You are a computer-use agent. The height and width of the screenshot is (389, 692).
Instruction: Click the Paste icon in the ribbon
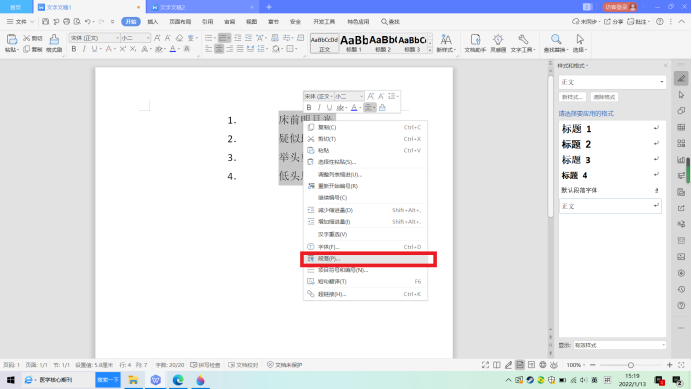coord(11,40)
